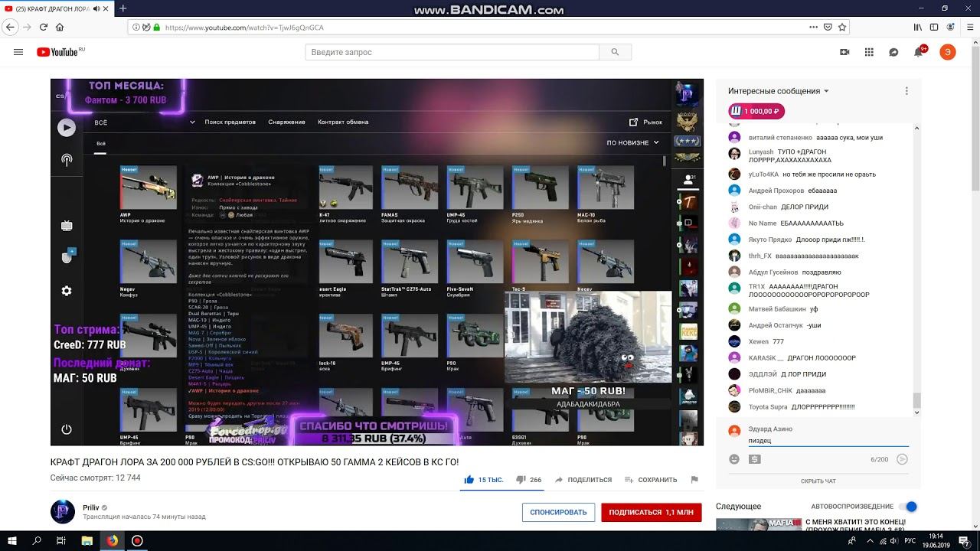Expand the 'Интересные сообщения' chat dropdown

click(778, 91)
